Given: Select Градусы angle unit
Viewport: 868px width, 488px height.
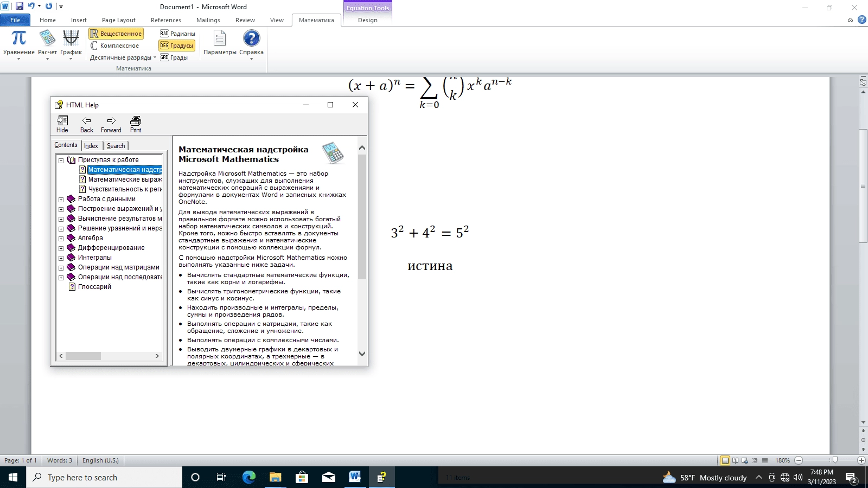Looking at the screenshot, I should [x=176, y=46].
